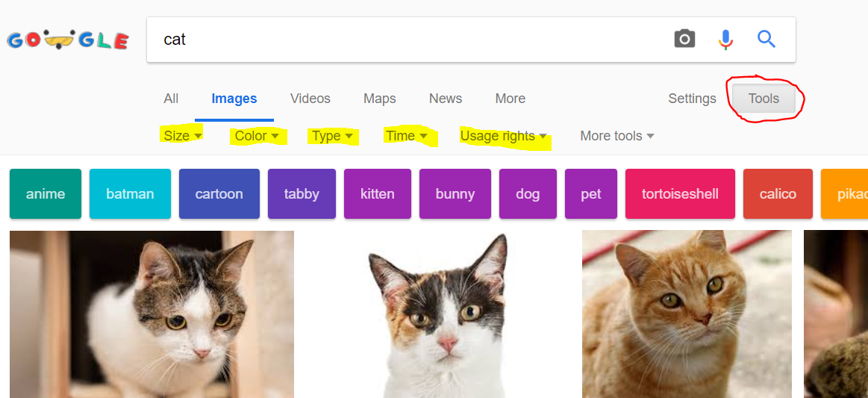
Task: Switch to the All tab
Action: [171, 99]
